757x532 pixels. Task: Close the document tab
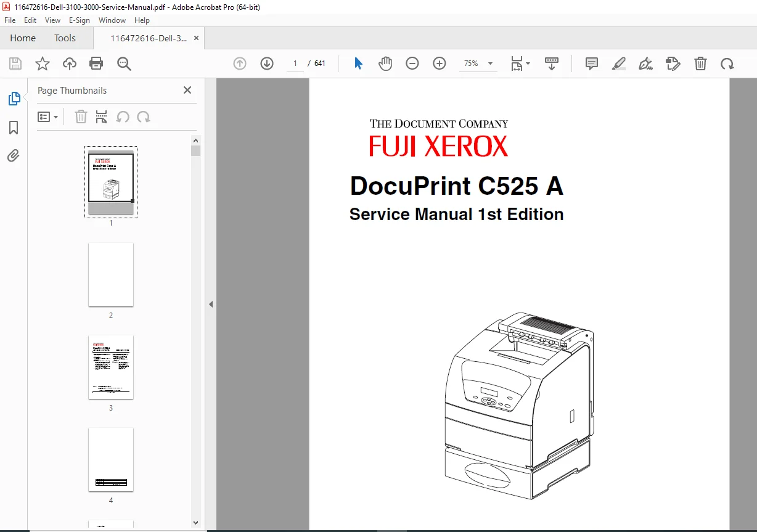pyautogui.click(x=197, y=38)
